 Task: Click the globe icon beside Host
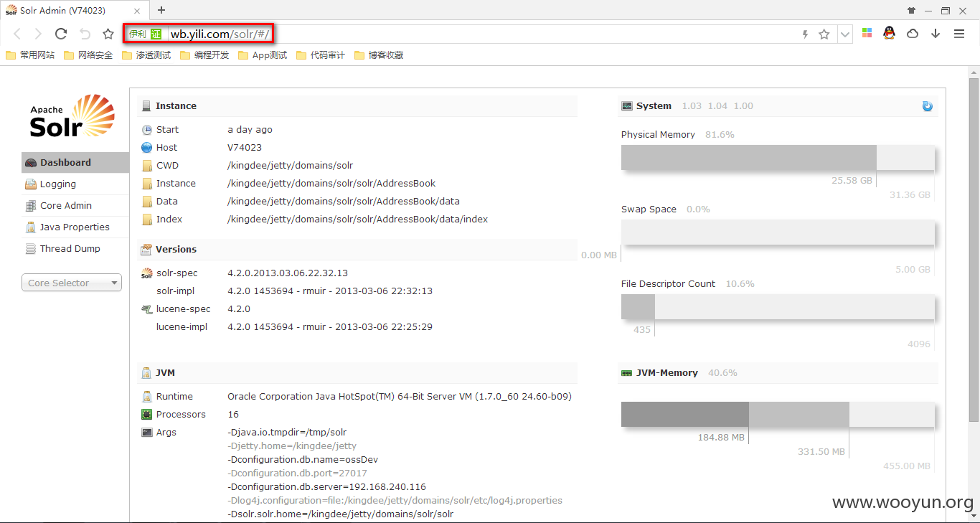147,148
